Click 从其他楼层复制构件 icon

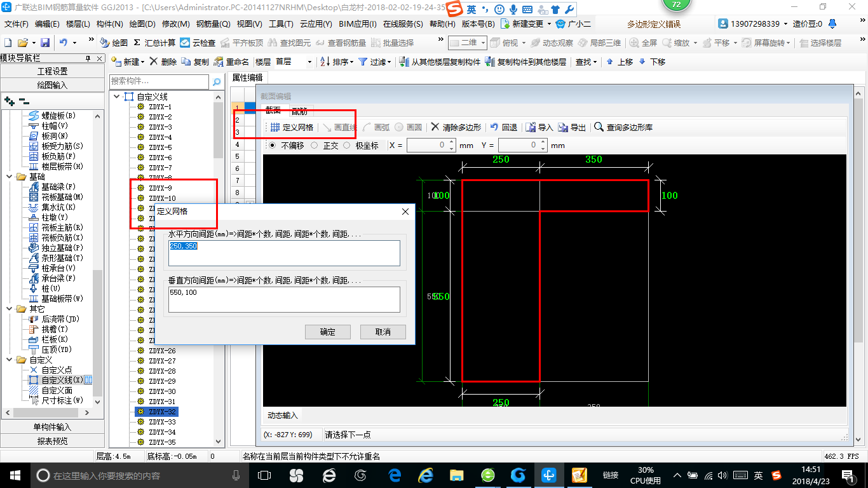[404, 62]
